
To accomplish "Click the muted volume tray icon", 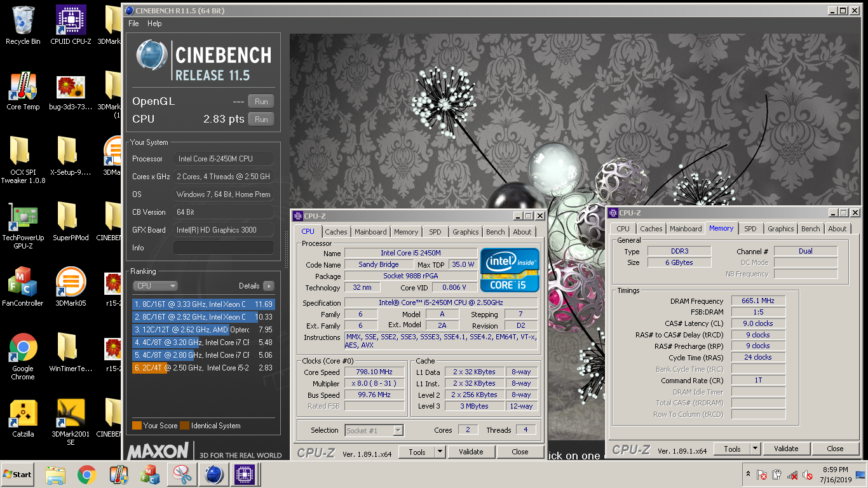I will 808,475.
